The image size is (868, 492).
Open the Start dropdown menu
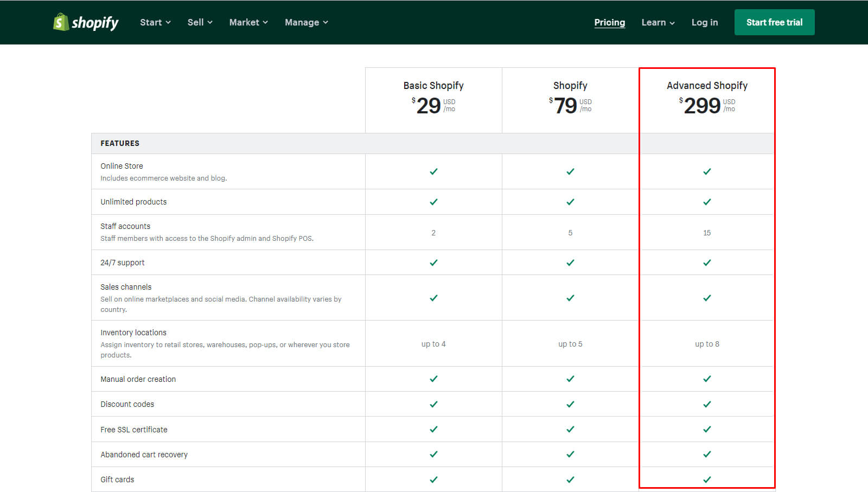(x=155, y=22)
